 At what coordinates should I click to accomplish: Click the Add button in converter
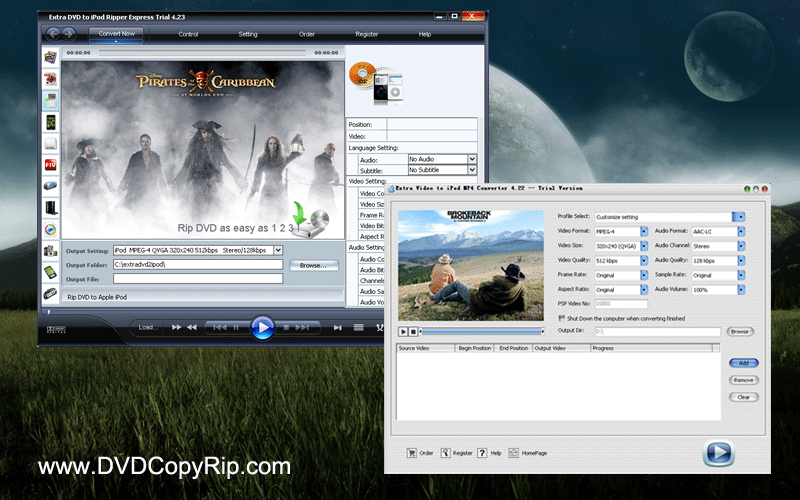click(744, 363)
